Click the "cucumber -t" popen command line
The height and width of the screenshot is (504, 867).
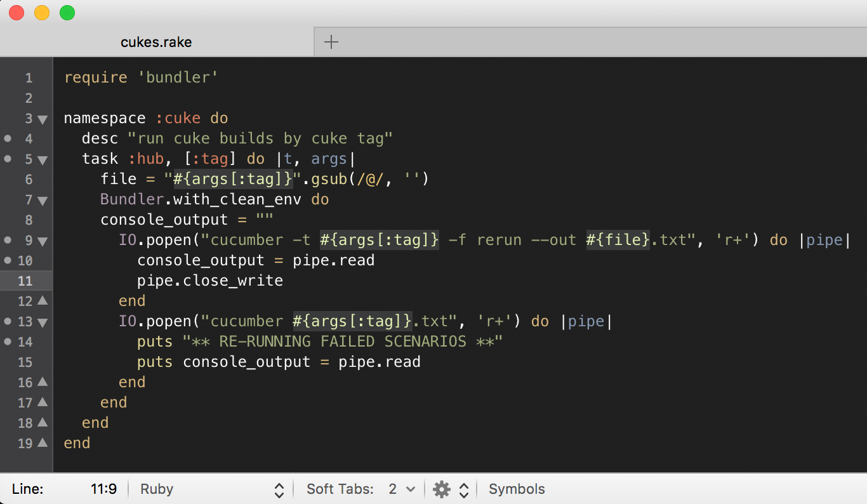tap(485, 240)
